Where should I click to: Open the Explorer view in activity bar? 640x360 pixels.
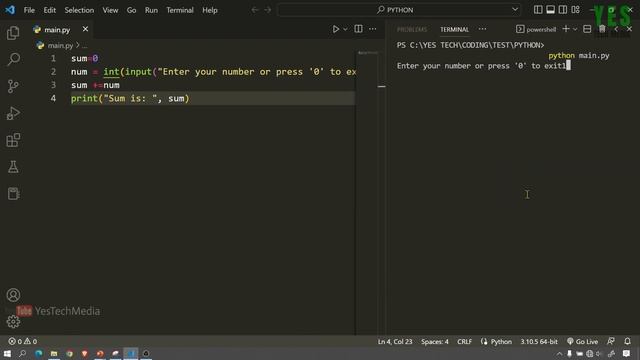tap(13, 33)
